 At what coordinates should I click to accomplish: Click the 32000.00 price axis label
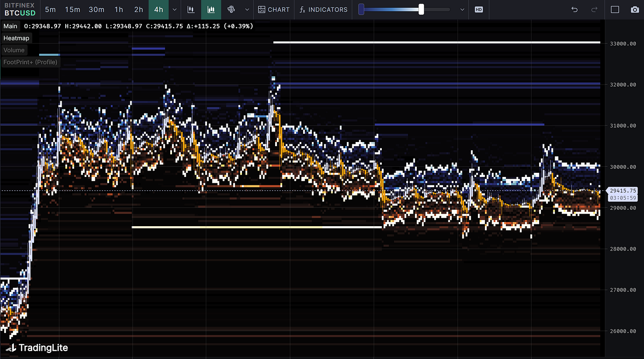(x=623, y=85)
